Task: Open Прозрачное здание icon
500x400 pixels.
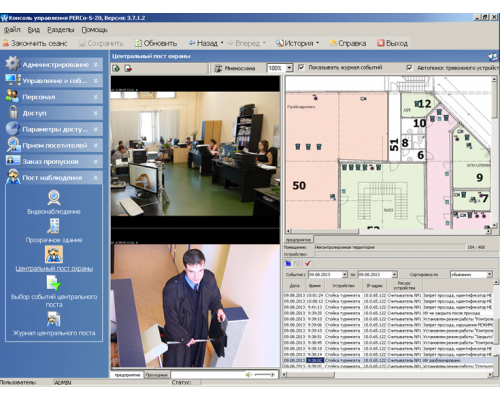Action: click(53, 226)
